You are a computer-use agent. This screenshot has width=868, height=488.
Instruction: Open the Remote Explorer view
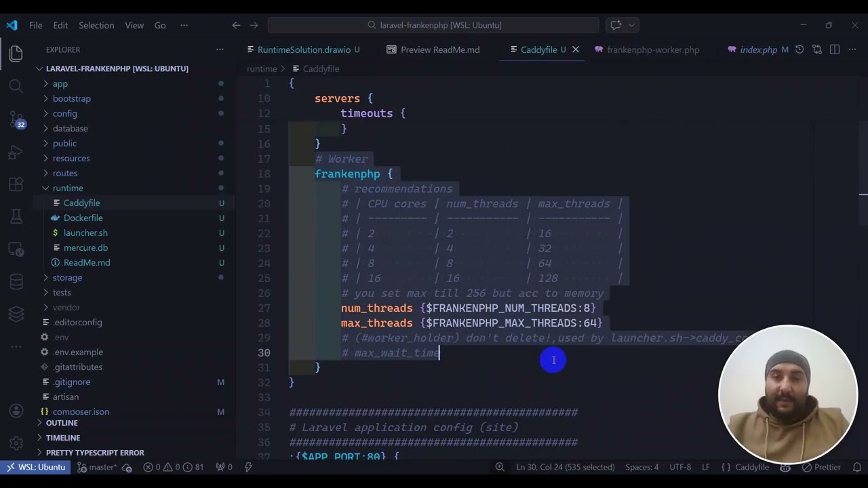point(16,251)
